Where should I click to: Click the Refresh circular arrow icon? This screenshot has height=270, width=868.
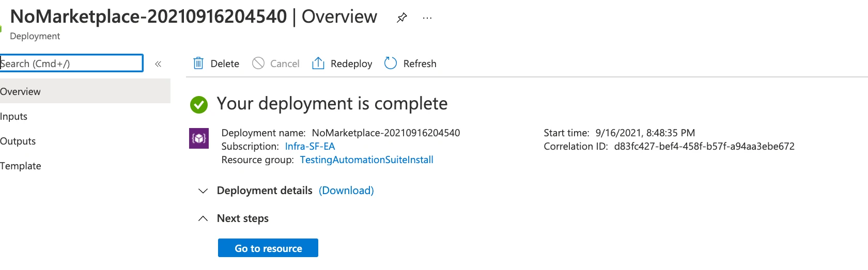[391, 63]
